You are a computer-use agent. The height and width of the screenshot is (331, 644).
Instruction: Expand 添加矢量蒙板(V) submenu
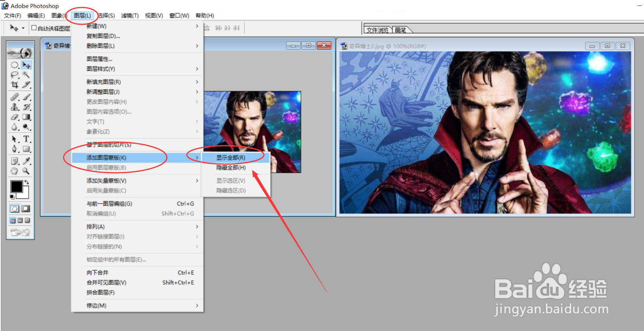[137, 181]
